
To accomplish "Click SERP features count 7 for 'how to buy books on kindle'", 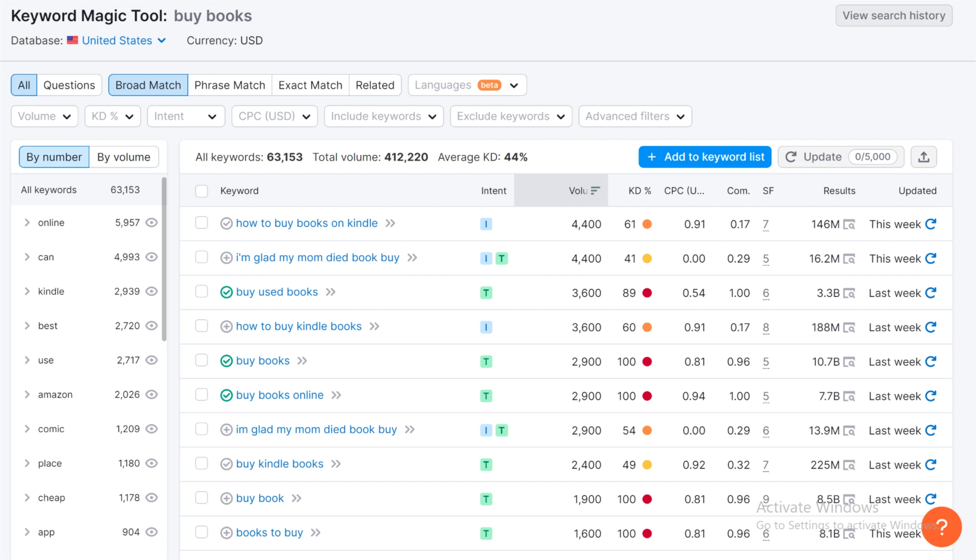I will coord(765,224).
